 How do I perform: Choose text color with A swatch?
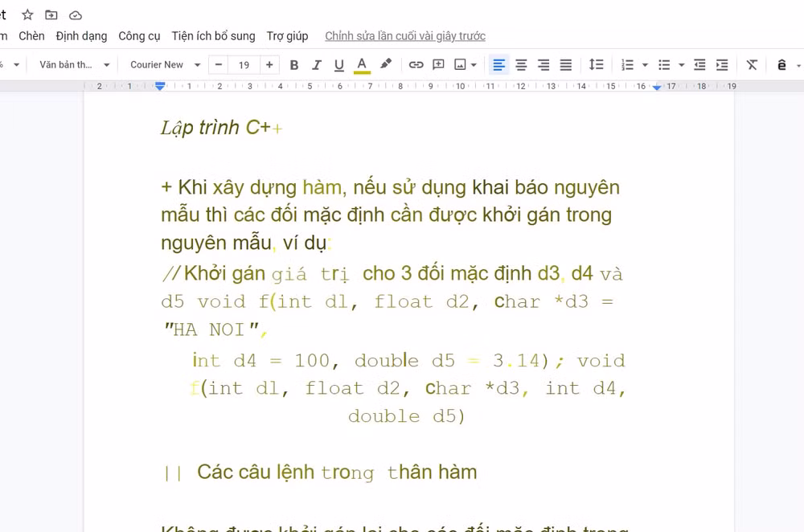[362, 65]
